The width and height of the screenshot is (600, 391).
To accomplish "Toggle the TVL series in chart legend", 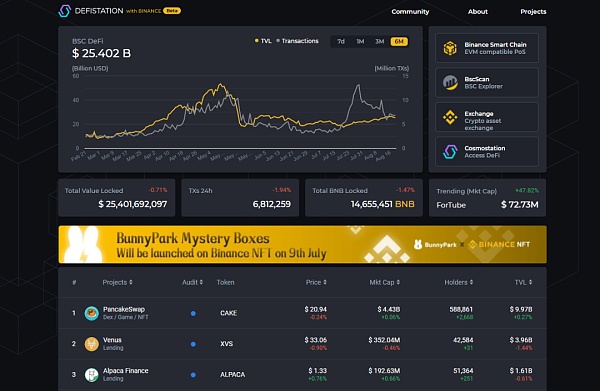I will (x=263, y=41).
